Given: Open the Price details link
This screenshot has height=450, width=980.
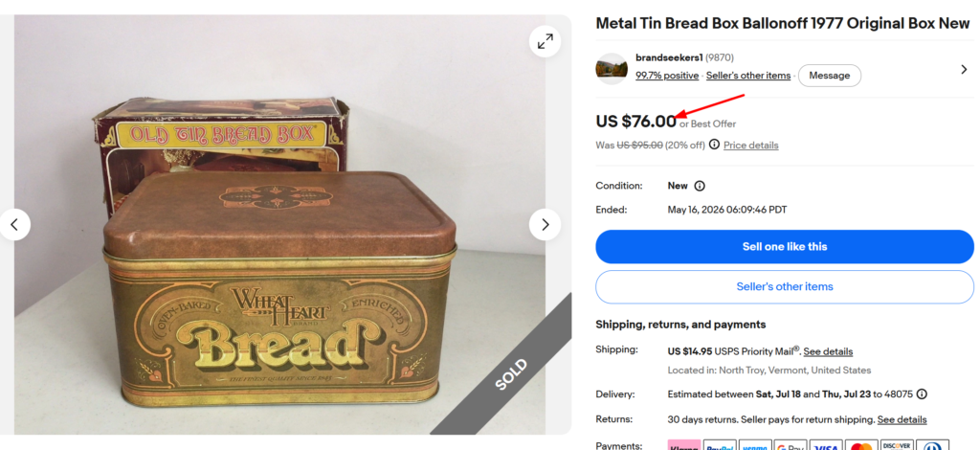Looking at the screenshot, I should click(x=750, y=145).
